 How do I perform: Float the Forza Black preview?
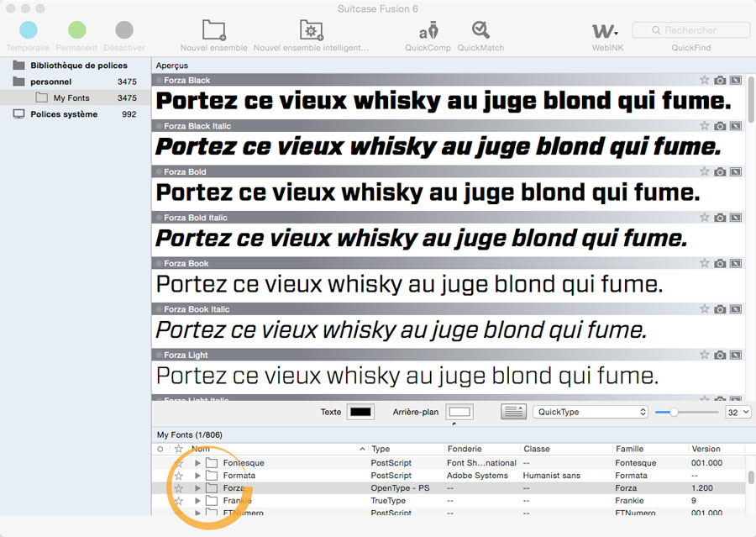click(736, 80)
